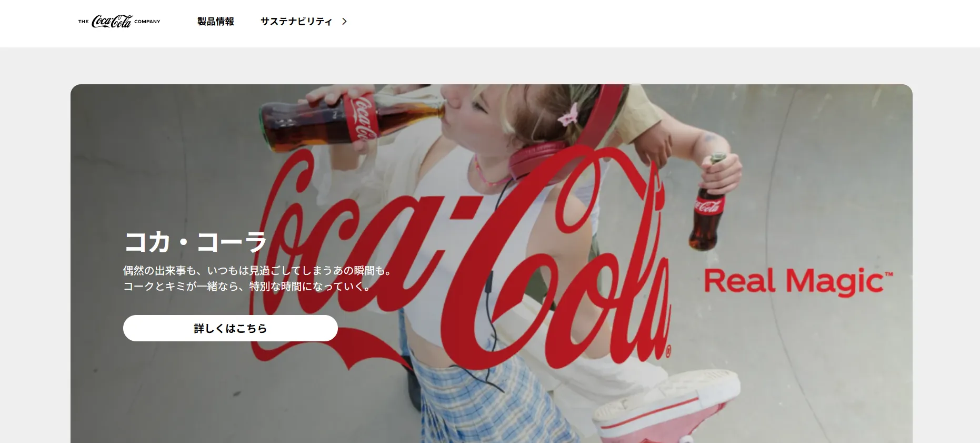This screenshot has width=980, height=443.
Task: Click the Real Magic tagline logo
Action: (x=798, y=282)
